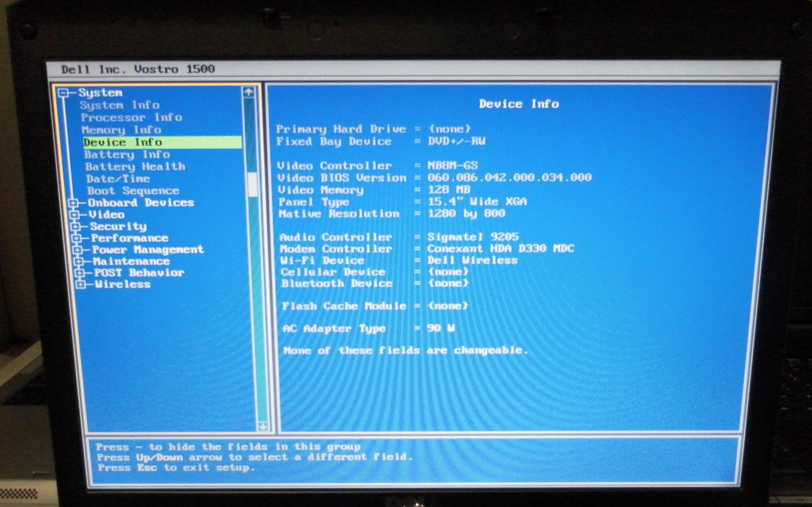Viewport: 812px width, 507px height.
Task: Expand the Performance group
Action: pyautogui.click(x=76, y=238)
